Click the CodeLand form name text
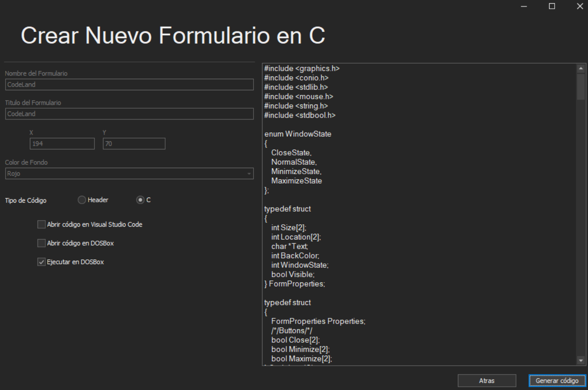588x390 pixels. (x=19, y=85)
